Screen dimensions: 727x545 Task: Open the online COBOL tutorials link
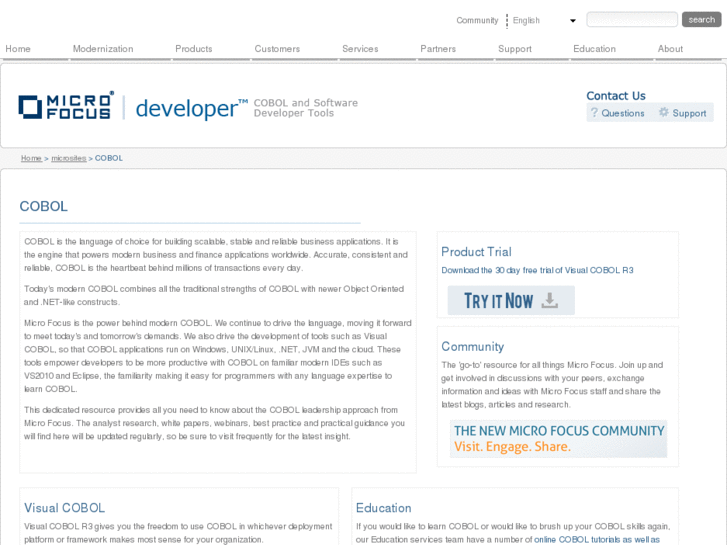[x=597, y=539]
